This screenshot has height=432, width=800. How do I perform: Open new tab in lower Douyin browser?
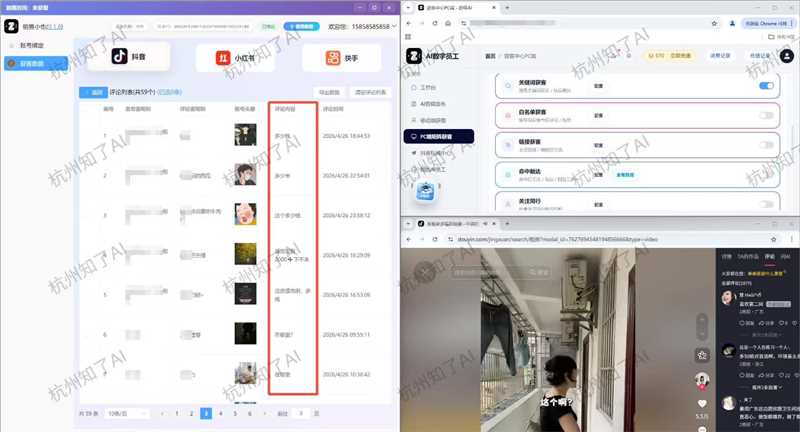point(507,223)
